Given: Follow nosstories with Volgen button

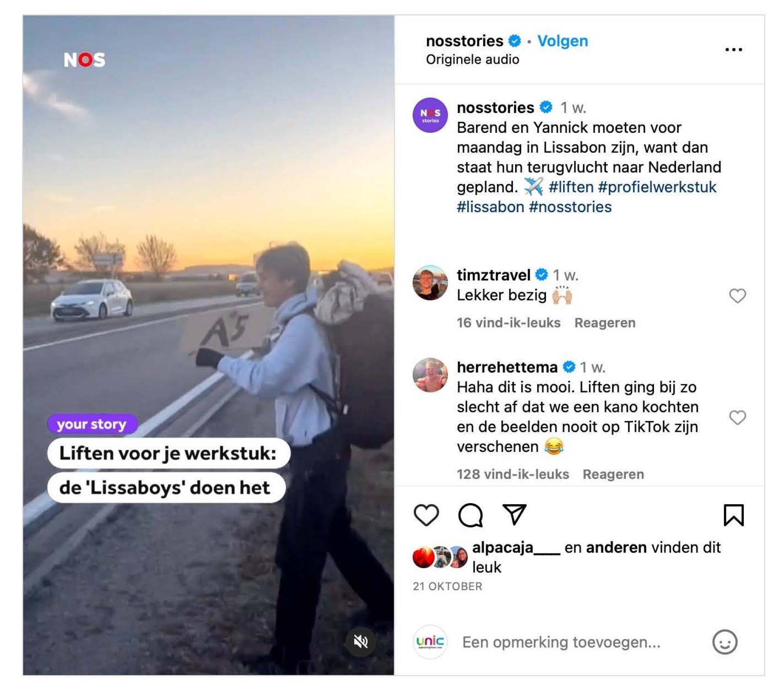Looking at the screenshot, I should [x=563, y=41].
